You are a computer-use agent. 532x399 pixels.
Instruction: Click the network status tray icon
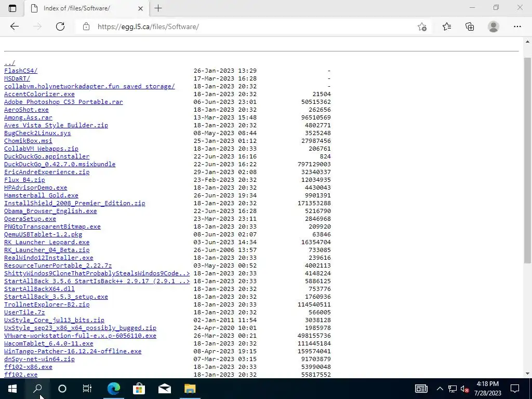coord(453,389)
